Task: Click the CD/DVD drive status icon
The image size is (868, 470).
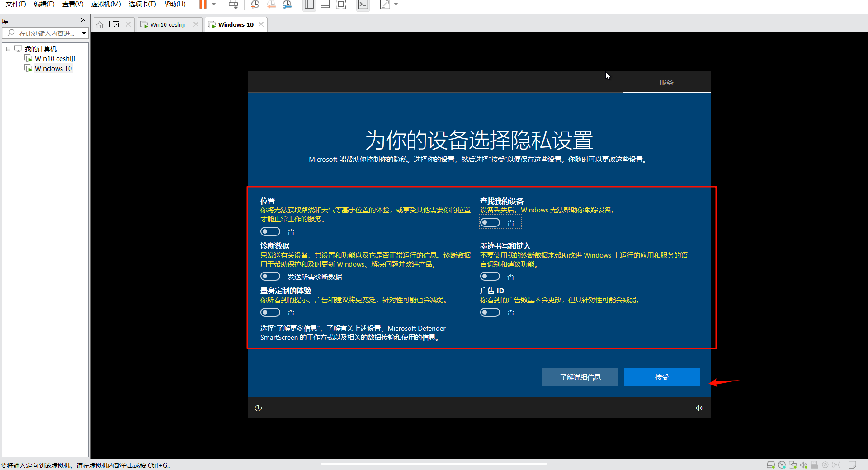Action: tap(782, 465)
